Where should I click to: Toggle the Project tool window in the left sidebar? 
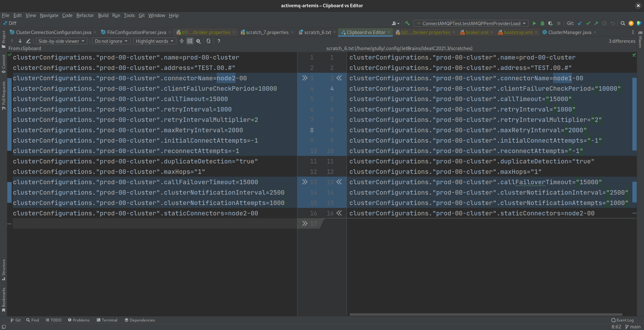point(4,39)
